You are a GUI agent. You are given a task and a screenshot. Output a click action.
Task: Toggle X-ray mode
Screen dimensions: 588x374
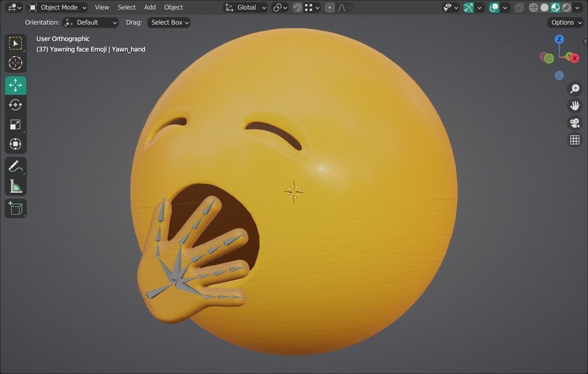pyautogui.click(x=519, y=7)
